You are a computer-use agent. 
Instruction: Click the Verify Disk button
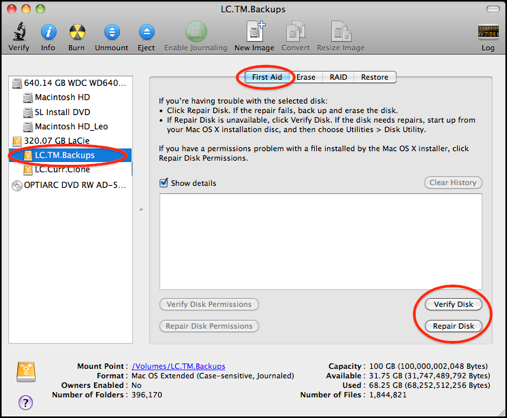click(x=453, y=304)
